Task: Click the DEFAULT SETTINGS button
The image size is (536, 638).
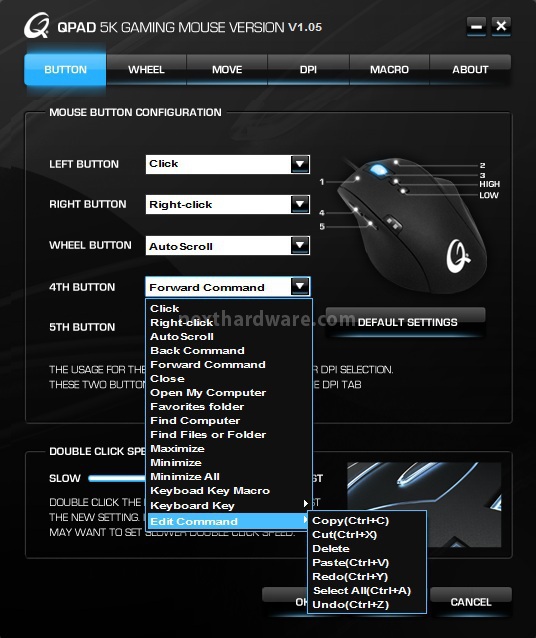Action: tap(406, 322)
